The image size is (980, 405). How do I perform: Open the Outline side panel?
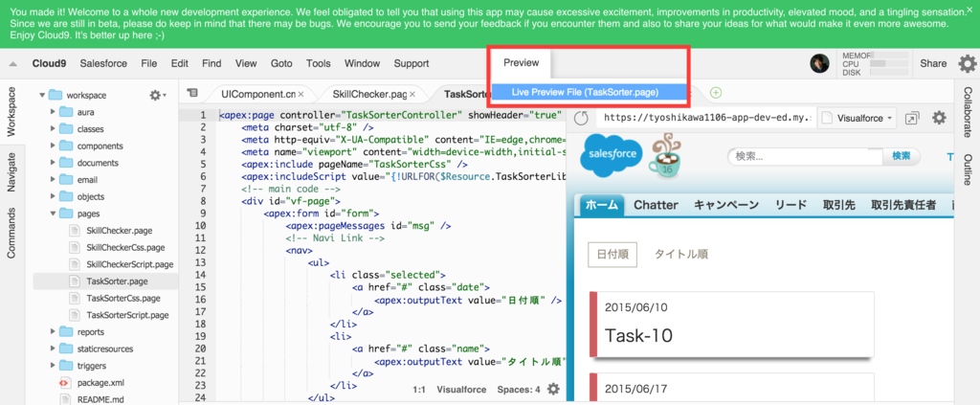pyautogui.click(x=968, y=169)
